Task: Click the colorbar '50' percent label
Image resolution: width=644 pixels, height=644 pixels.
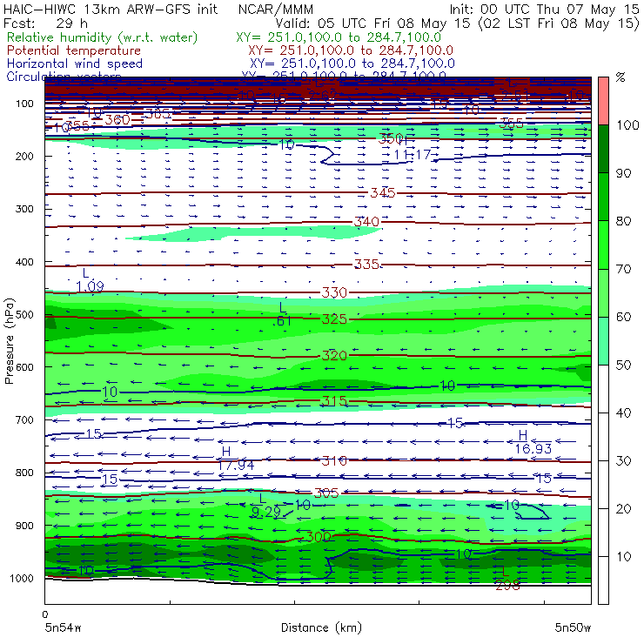Action: tap(623, 366)
